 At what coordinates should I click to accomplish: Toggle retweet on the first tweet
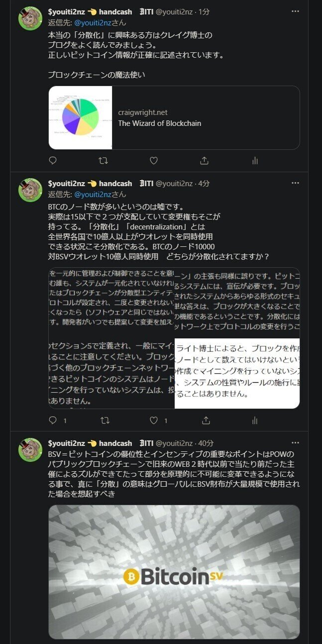point(104,160)
